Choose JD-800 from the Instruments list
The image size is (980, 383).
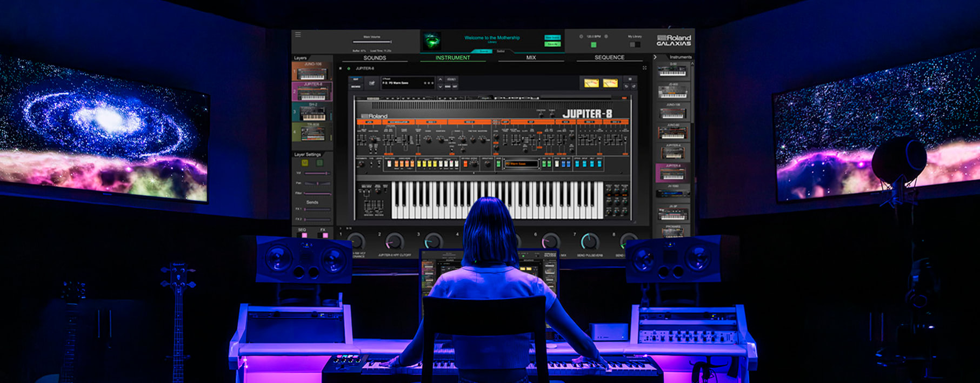coord(672,91)
